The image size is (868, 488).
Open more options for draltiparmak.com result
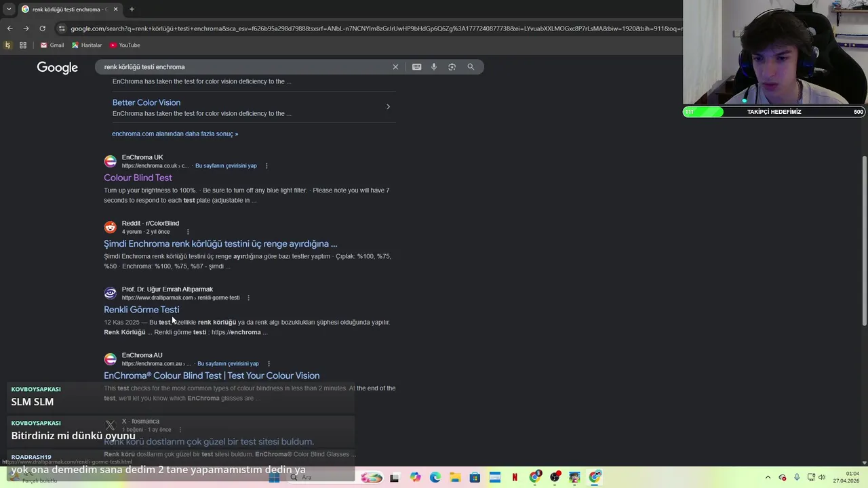tap(248, 298)
